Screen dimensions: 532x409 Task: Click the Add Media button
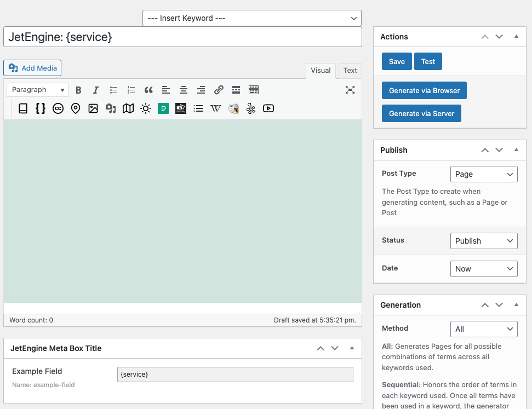tap(32, 68)
